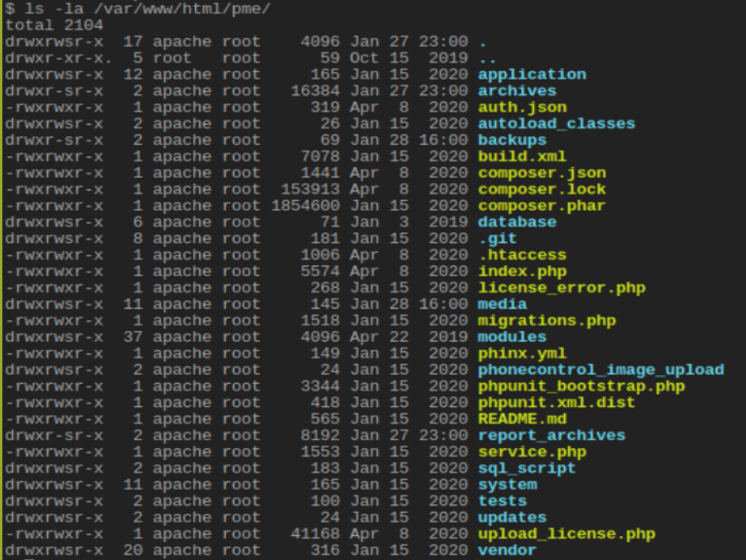Select the license_error.php file name
This screenshot has width=746, height=560.
pos(561,288)
